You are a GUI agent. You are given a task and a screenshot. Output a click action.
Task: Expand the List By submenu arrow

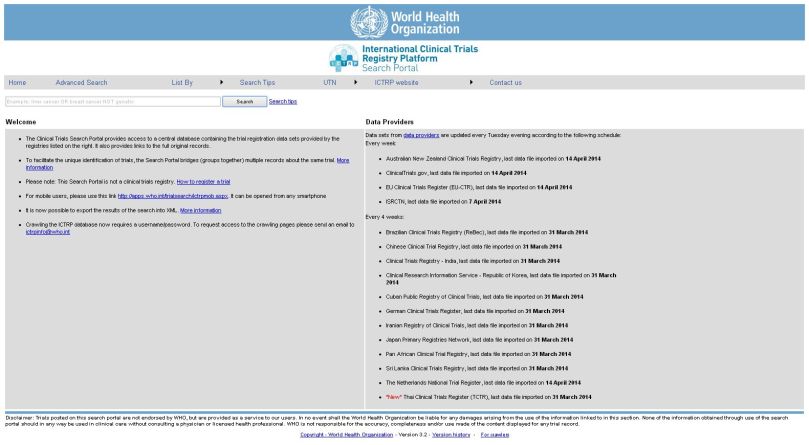click(221, 82)
